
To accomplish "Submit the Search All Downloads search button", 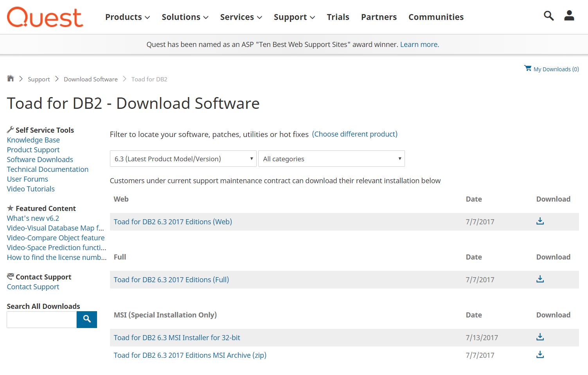I will pos(87,319).
